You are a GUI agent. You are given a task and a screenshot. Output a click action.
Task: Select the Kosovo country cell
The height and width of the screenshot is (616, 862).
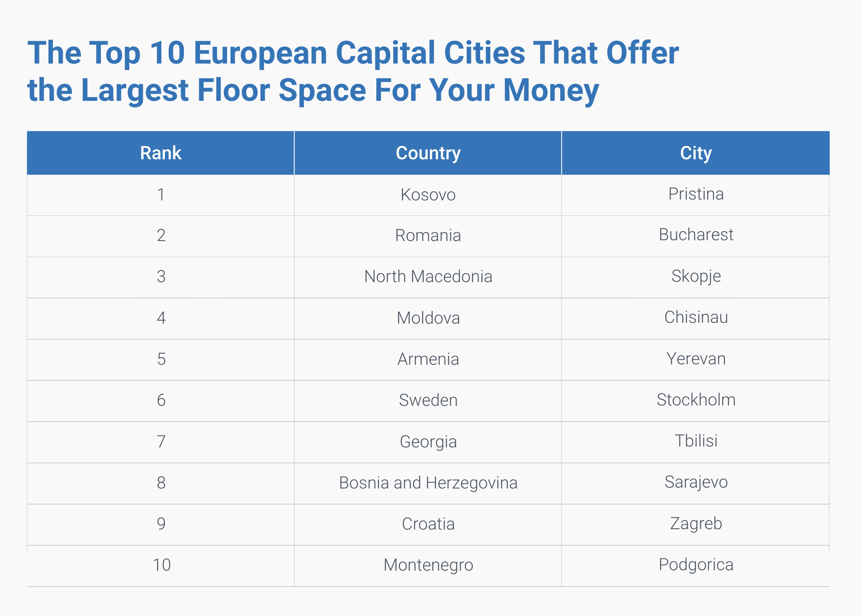pyautogui.click(x=428, y=195)
